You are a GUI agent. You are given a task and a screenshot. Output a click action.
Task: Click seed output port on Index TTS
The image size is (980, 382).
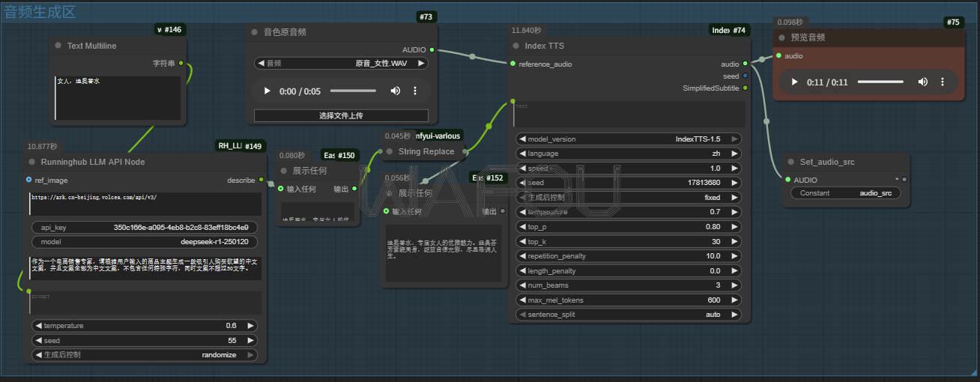pos(745,76)
